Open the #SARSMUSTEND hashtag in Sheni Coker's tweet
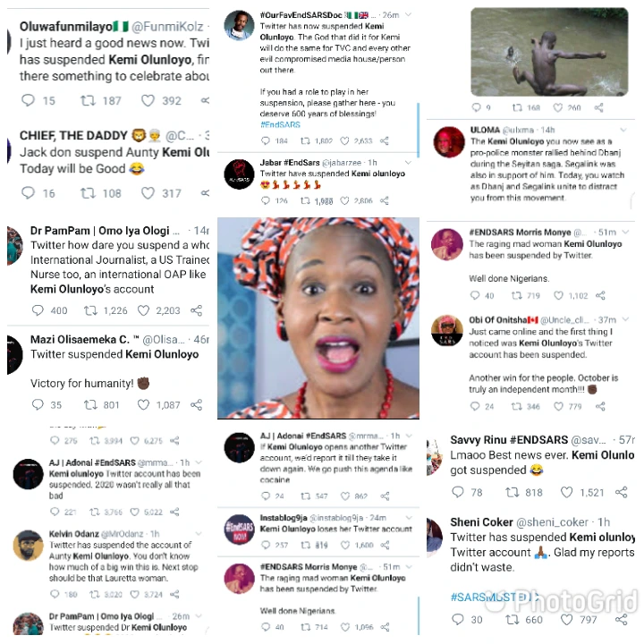This screenshot has width=644, height=644. 495,597
